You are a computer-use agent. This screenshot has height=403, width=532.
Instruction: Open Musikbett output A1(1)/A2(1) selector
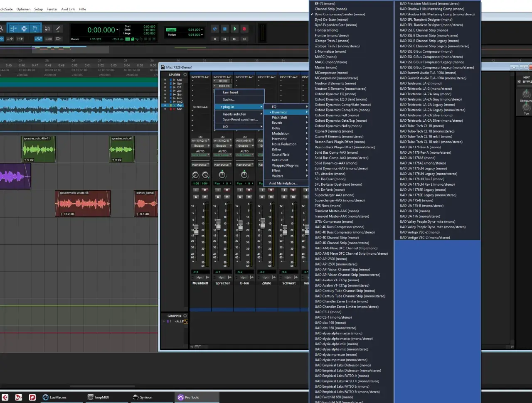[x=200, y=141]
